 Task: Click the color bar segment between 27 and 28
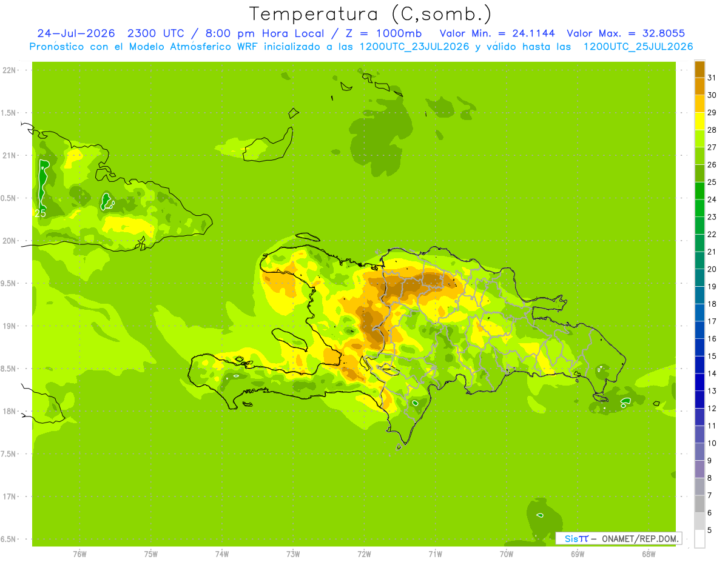pos(699,139)
